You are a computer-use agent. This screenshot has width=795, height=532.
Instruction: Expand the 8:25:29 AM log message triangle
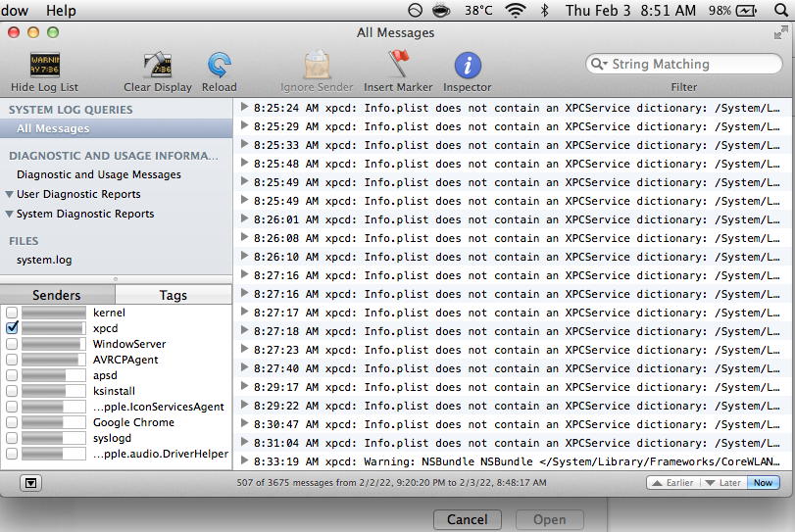coord(244,125)
